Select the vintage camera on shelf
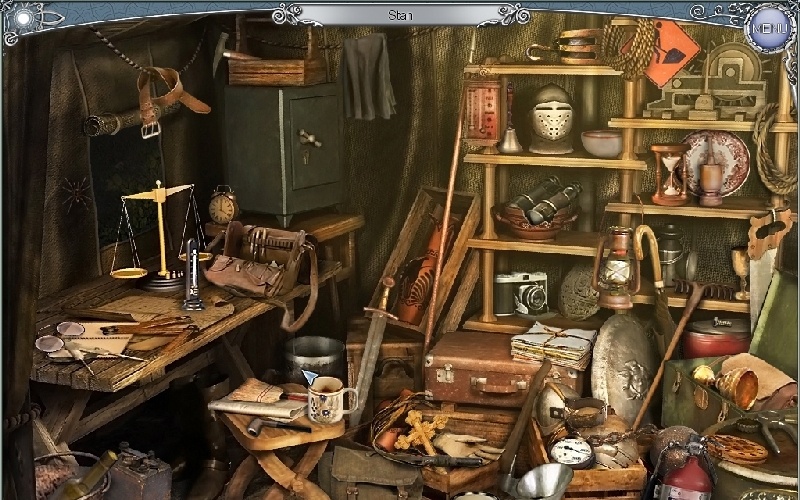Screen dimensions: 800x500 pyautogui.click(x=521, y=294)
